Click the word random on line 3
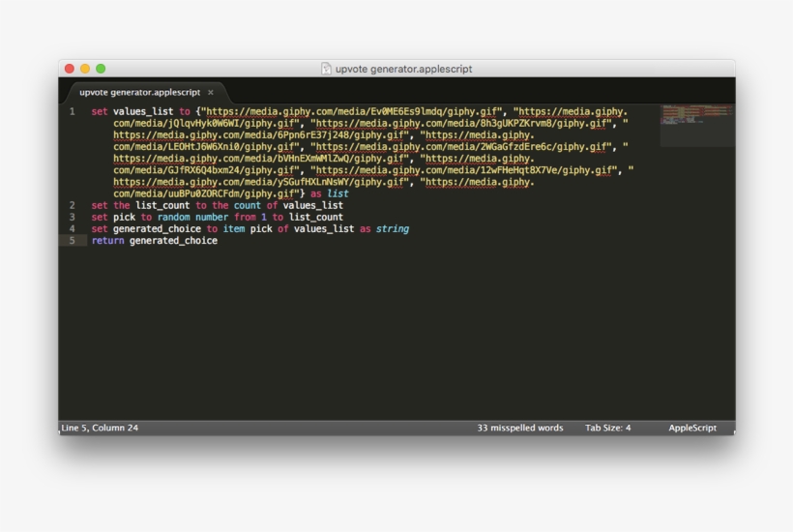 (x=174, y=218)
